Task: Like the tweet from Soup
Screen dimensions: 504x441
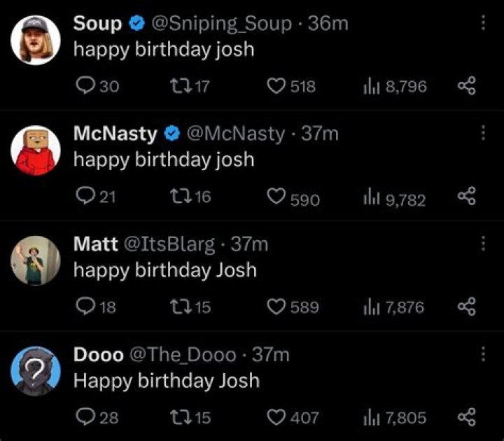Action: click(x=278, y=87)
